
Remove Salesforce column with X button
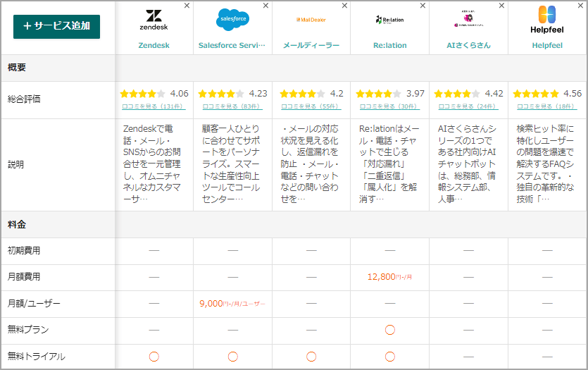coord(265,6)
